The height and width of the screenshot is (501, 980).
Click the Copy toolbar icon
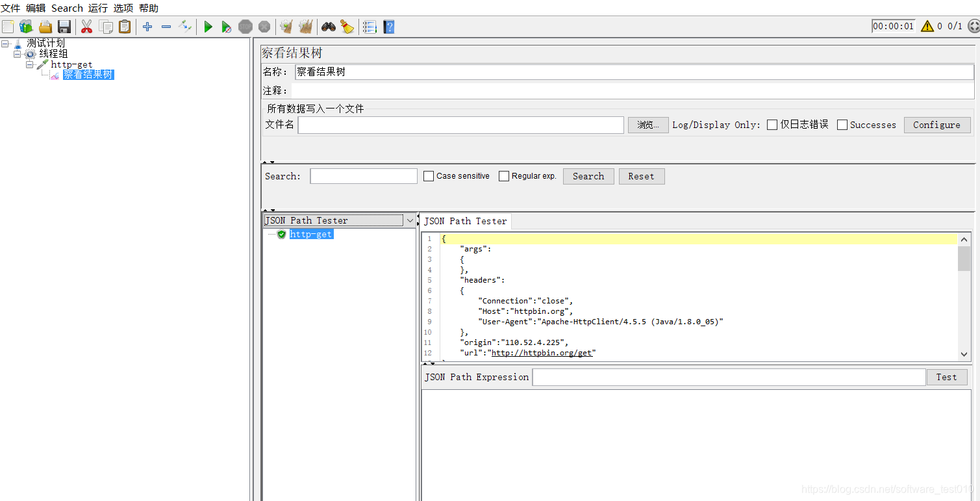[106, 27]
